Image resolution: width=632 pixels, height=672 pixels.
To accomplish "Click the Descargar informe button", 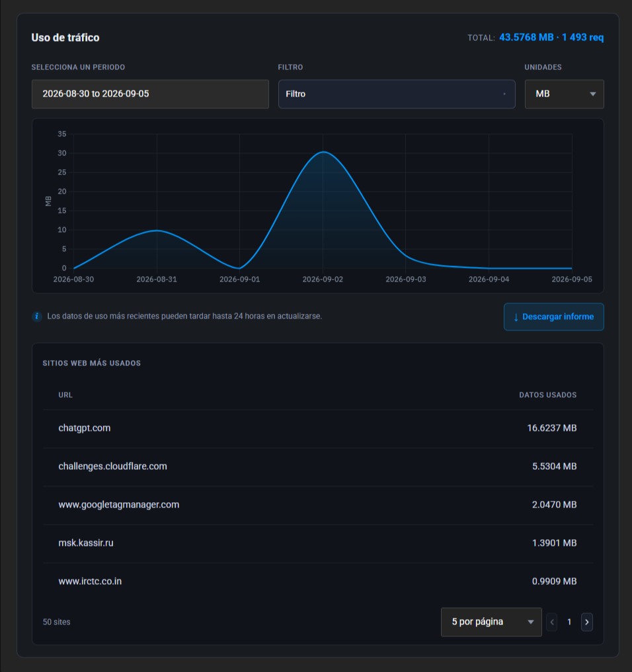I will point(553,317).
